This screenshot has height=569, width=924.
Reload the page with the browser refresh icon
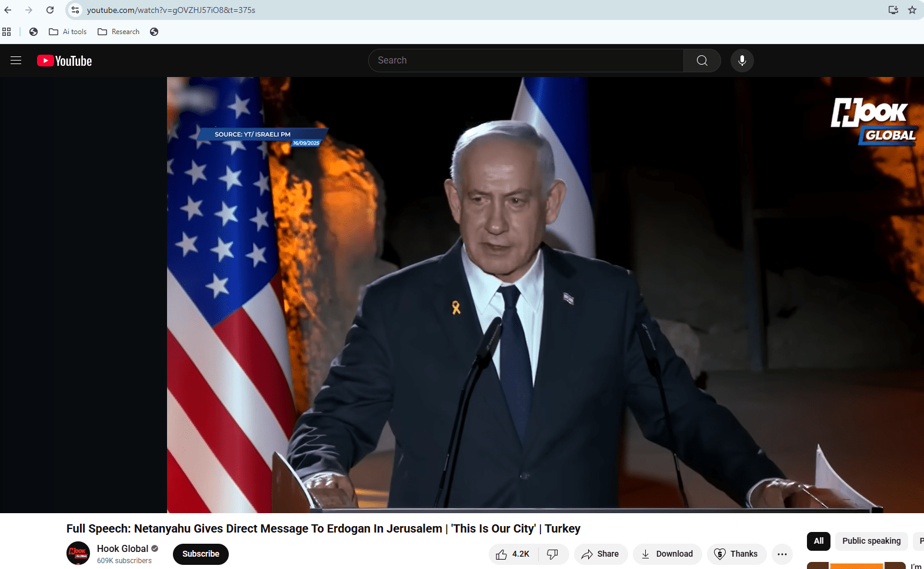coord(50,10)
